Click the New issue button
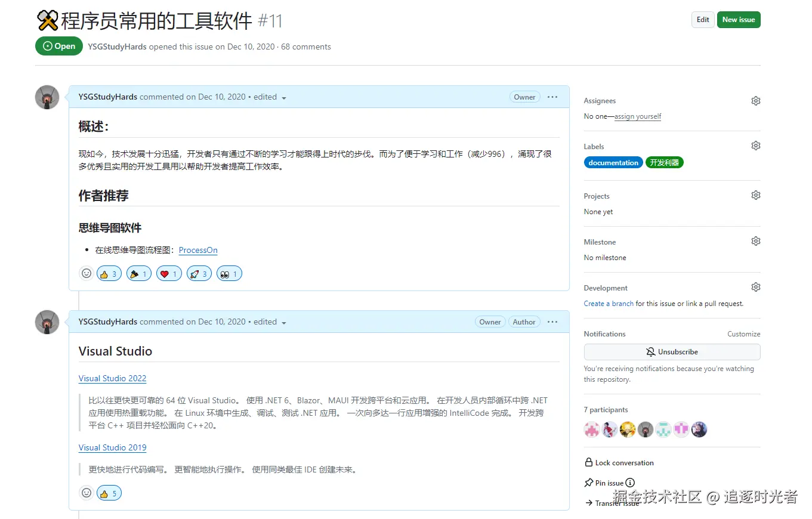This screenshot has width=812, height=519. point(739,20)
